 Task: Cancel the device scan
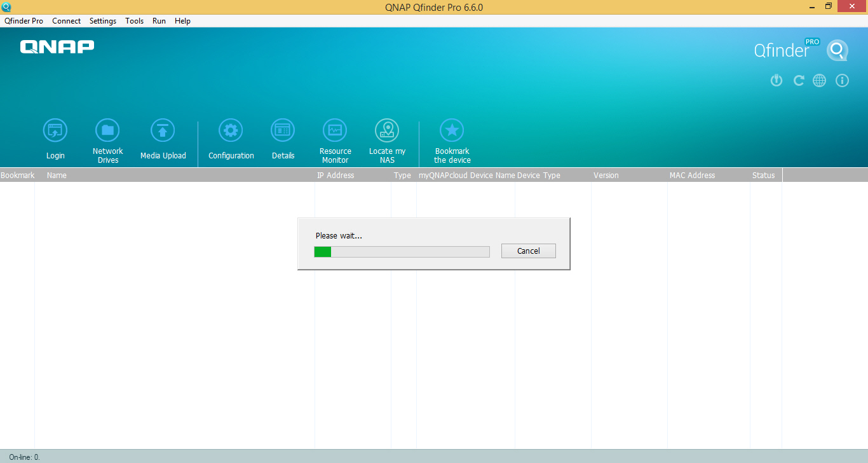(x=528, y=251)
